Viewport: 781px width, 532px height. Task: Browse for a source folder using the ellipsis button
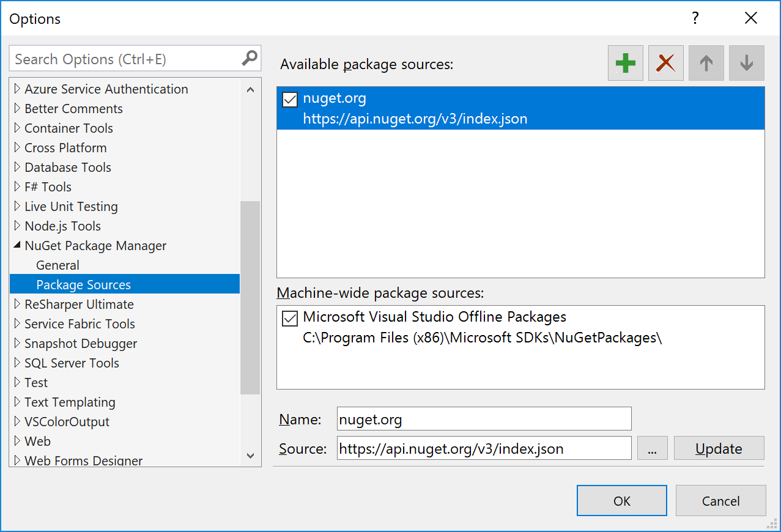tap(651, 448)
